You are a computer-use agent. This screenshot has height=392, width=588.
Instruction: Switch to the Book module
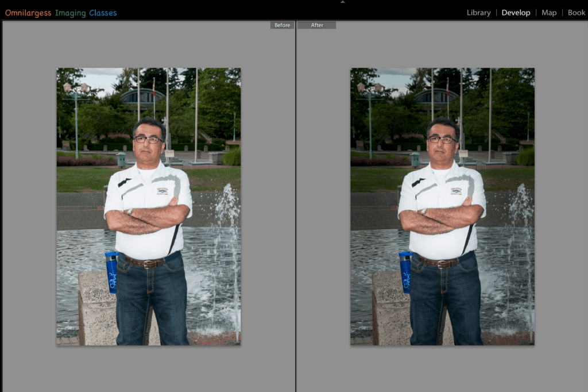tap(576, 12)
